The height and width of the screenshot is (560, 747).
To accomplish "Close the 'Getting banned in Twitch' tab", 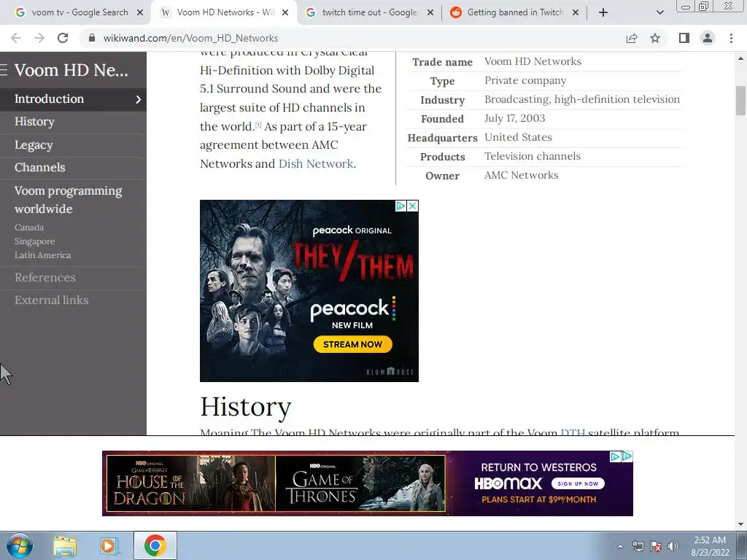I will [x=576, y=12].
